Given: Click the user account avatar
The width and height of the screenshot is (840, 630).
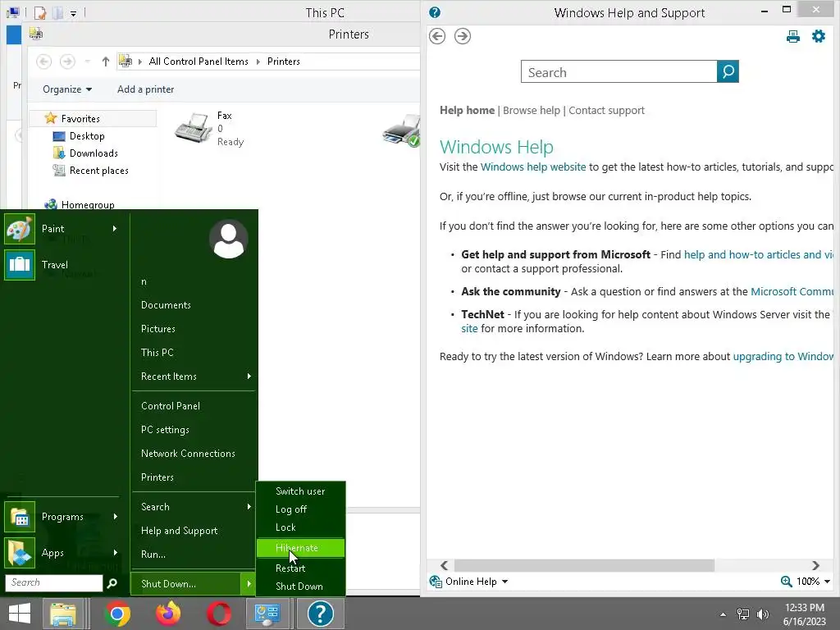Looking at the screenshot, I should coord(228,239).
